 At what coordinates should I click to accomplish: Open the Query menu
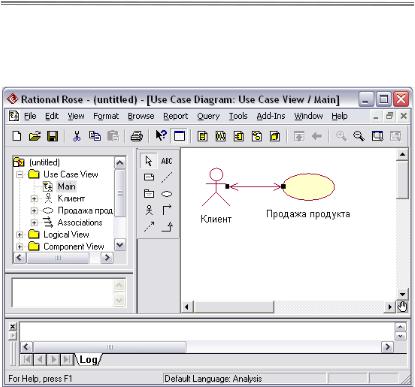[x=208, y=116]
